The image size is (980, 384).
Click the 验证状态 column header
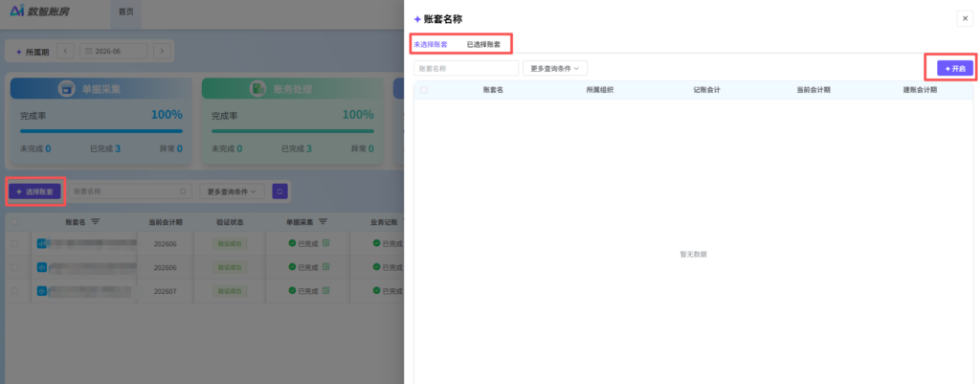230,222
